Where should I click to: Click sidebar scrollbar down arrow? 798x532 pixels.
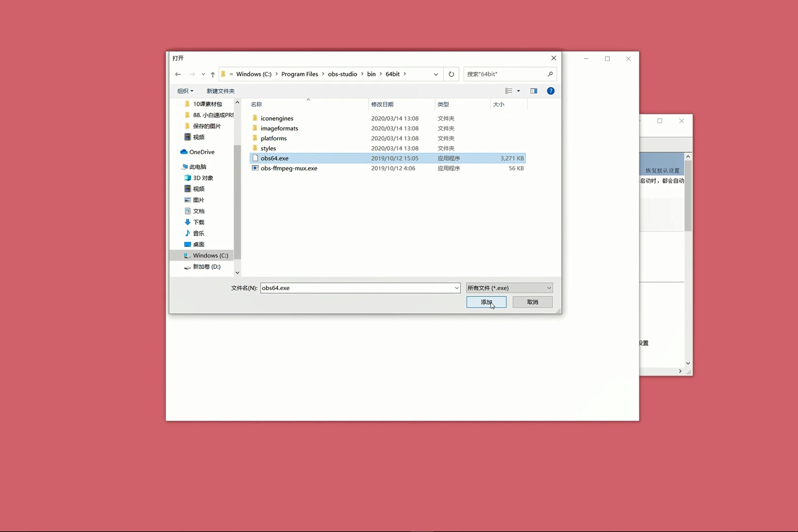pyautogui.click(x=237, y=273)
